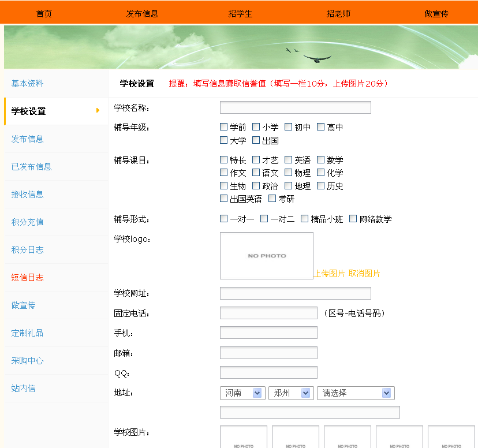Tick the 英语 subject checkbox
The width and height of the screenshot is (478, 448).
(x=289, y=160)
